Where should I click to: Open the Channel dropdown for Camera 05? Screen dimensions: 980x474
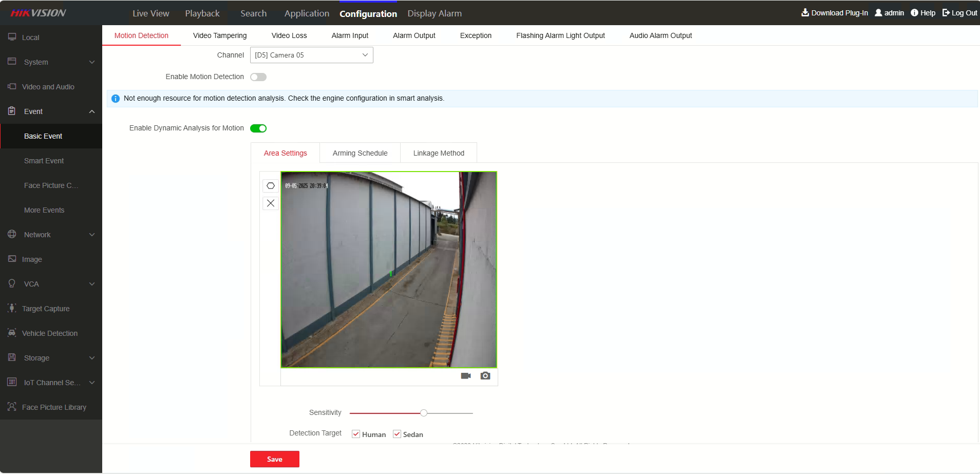coord(311,55)
